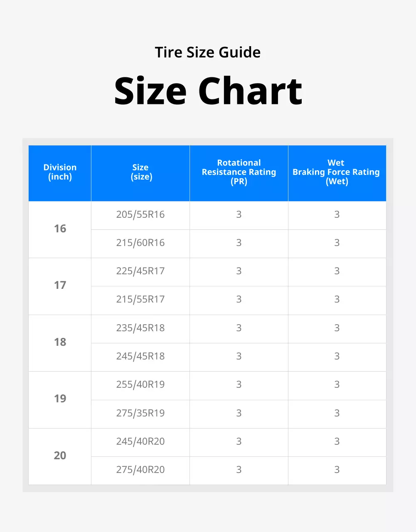This screenshot has width=416, height=532.
Task: Select tire size 255/40R19
Action: tap(140, 384)
